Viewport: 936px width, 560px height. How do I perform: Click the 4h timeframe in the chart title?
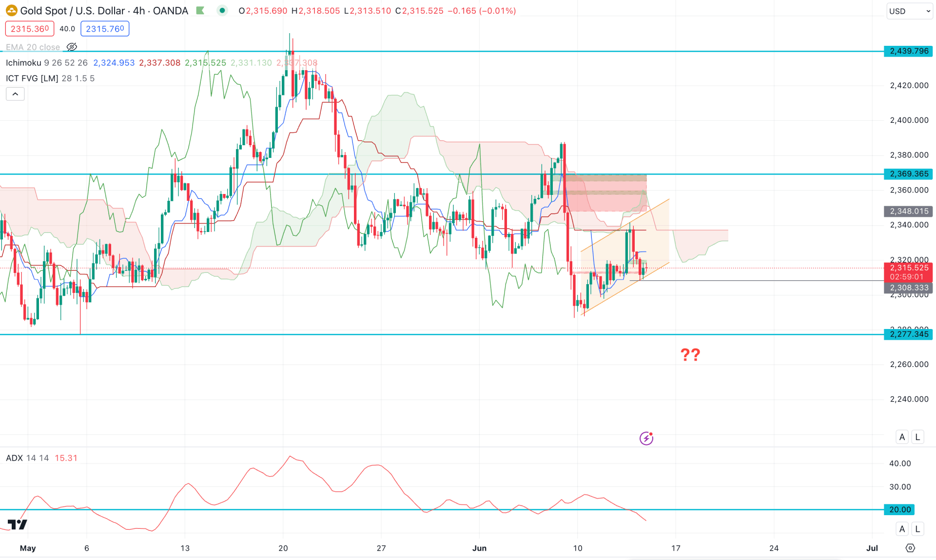point(139,11)
